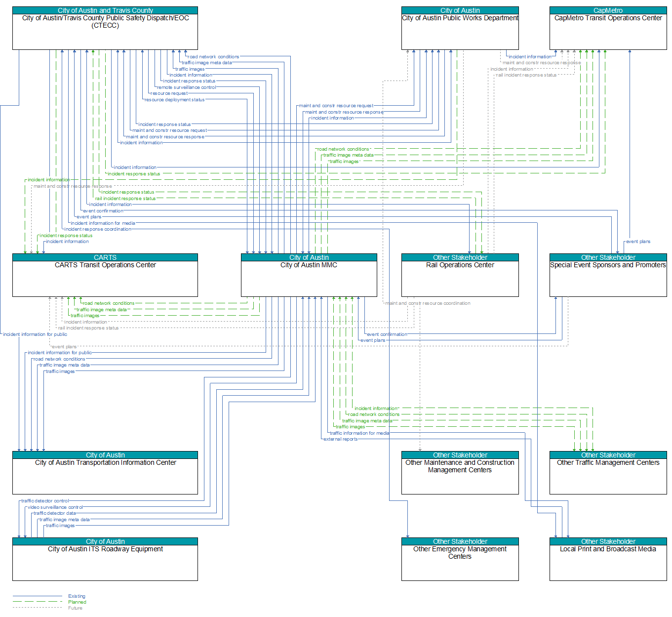The width and height of the screenshot is (672, 617).
Task: Click City of Austin ITS Roadway Equipment node
Action: (105, 559)
